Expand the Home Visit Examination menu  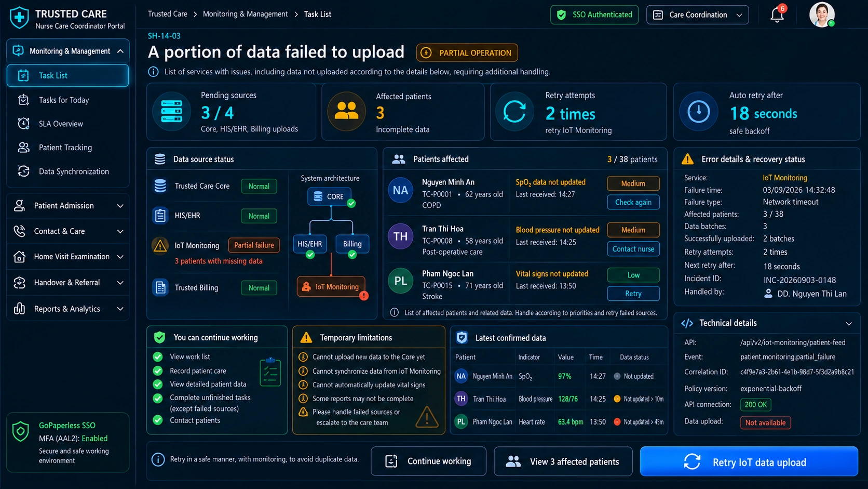point(68,257)
